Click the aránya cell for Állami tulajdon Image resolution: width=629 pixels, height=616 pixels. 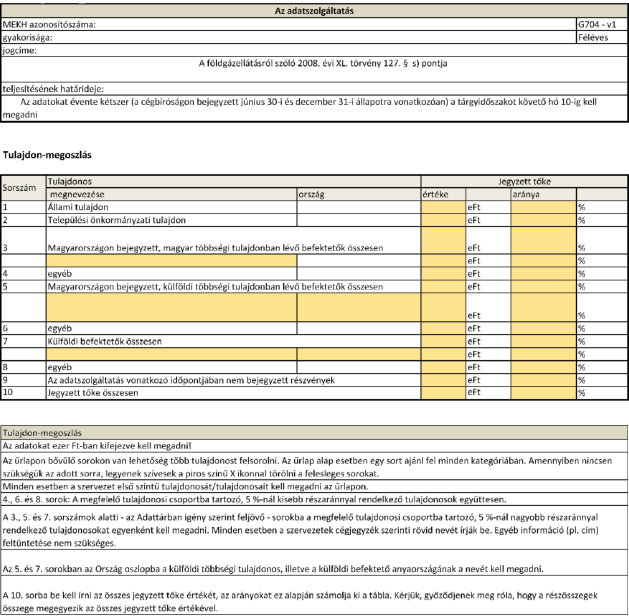click(544, 207)
